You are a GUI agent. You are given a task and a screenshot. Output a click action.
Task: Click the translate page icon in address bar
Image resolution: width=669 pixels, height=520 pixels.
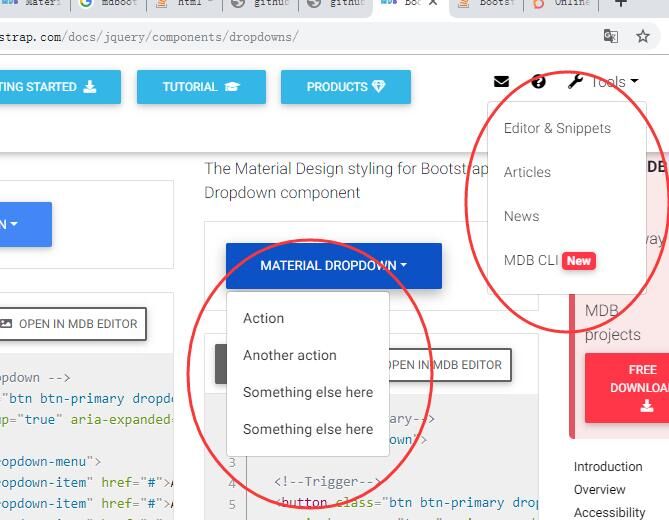click(x=611, y=36)
